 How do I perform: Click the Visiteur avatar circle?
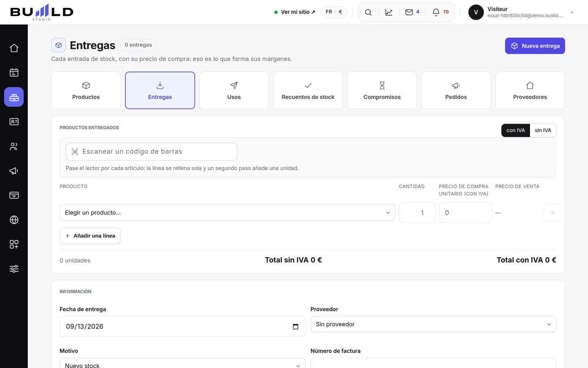[476, 12]
